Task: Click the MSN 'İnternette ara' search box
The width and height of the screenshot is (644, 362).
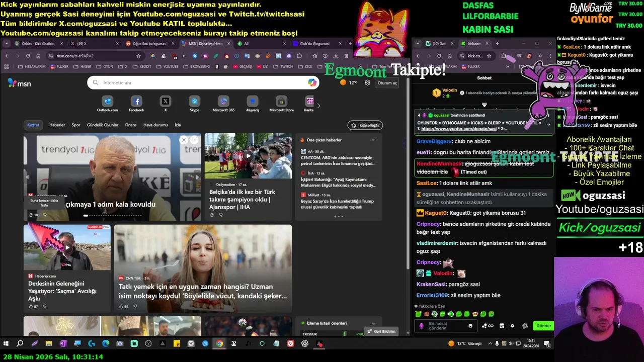Action: coord(203,82)
